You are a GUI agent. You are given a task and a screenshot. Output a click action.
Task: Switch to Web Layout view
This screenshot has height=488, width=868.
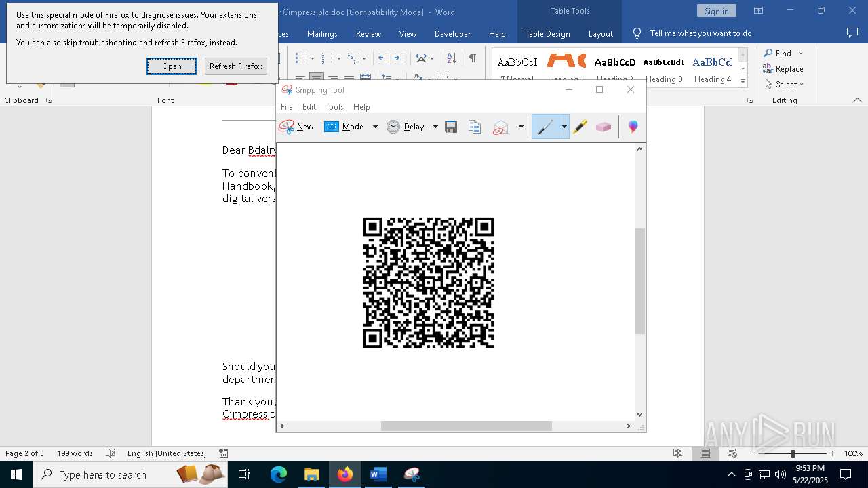click(x=732, y=453)
